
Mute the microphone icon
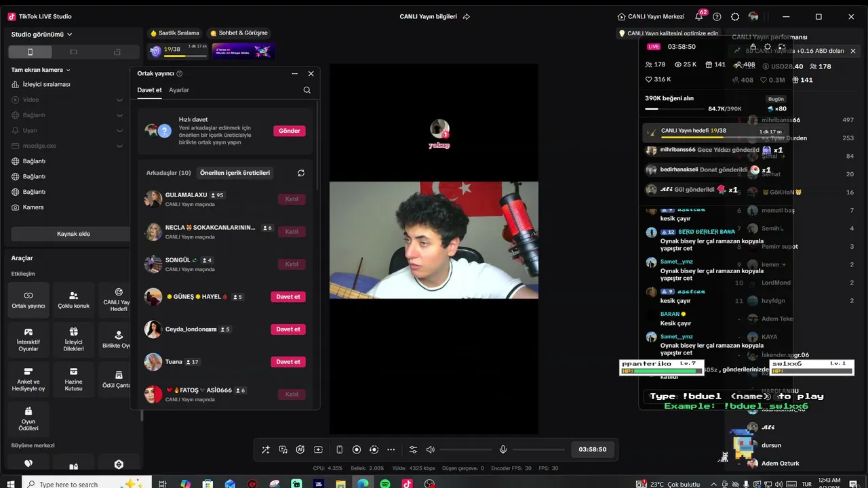pyautogui.click(x=503, y=449)
